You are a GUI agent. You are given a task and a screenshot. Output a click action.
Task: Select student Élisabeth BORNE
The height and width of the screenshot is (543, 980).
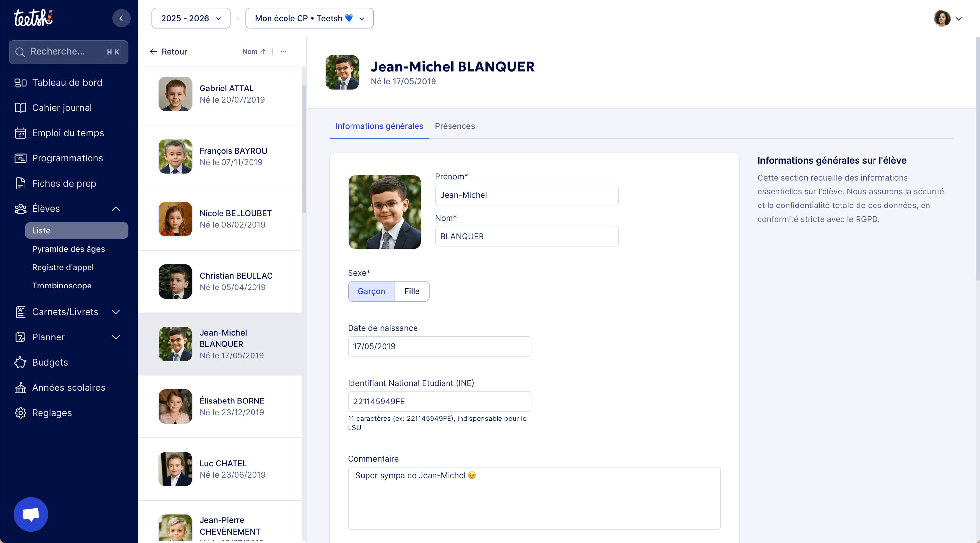pyautogui.click(x=220, y=406)
